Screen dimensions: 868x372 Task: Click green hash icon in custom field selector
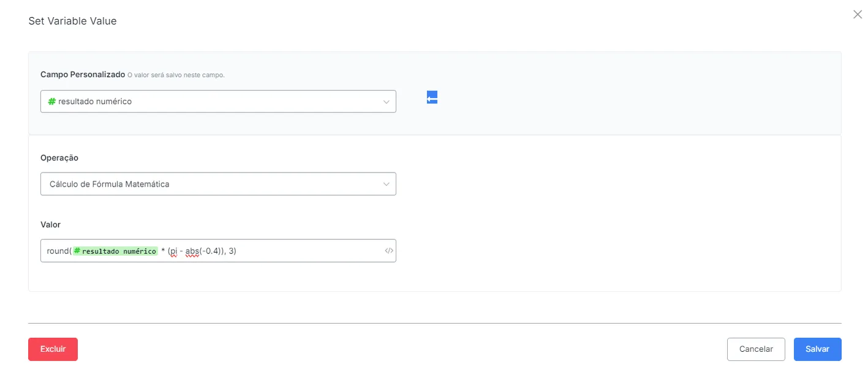coord(52,102)
